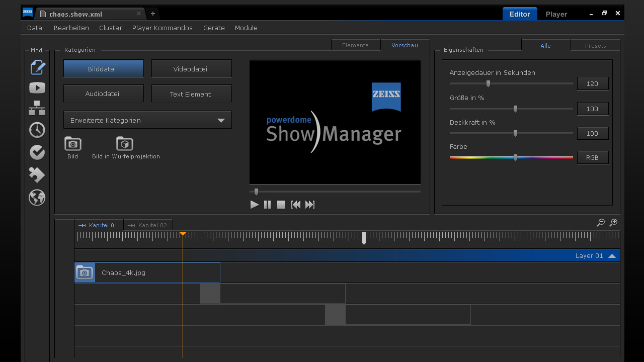
Task: Open the Bearbeiten menu
Action: click(71, 28)
